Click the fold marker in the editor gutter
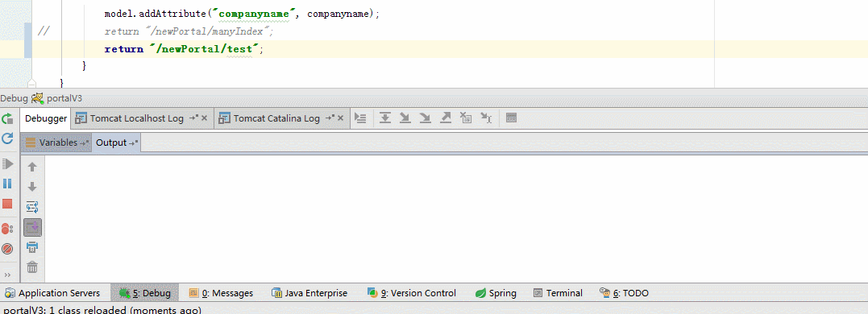The image size is (868, 314). coord(31,83)
